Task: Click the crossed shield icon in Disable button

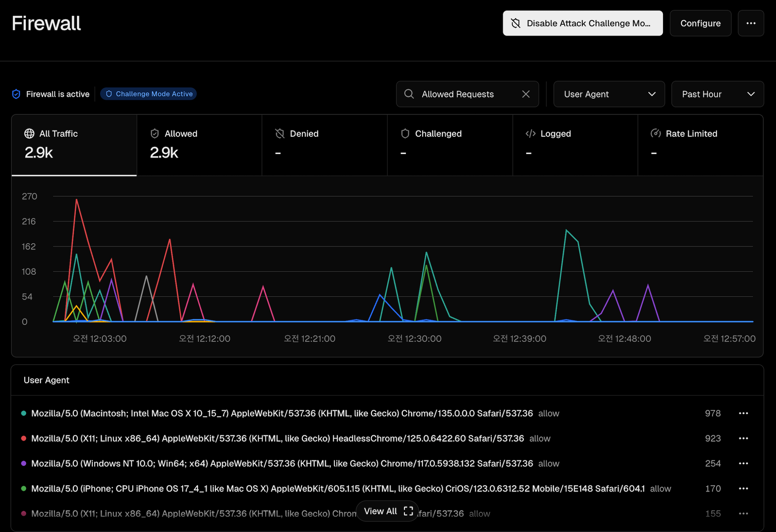Action: point(515,23)
